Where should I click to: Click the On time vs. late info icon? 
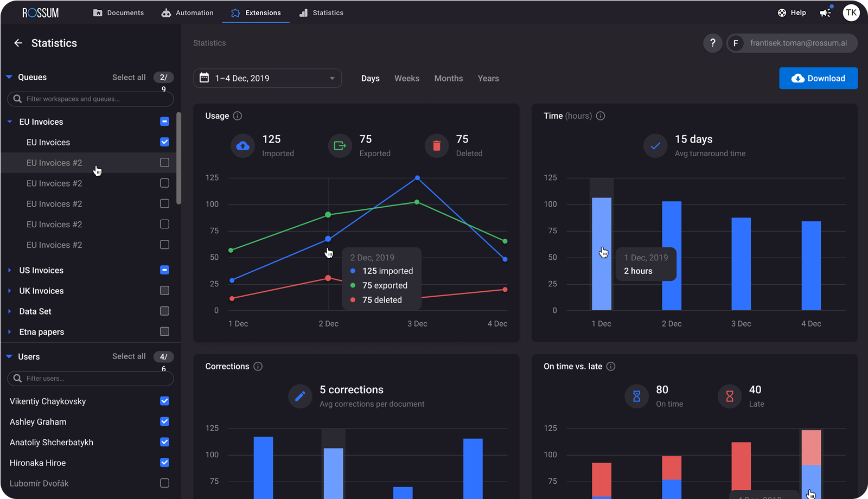(611, 366)
